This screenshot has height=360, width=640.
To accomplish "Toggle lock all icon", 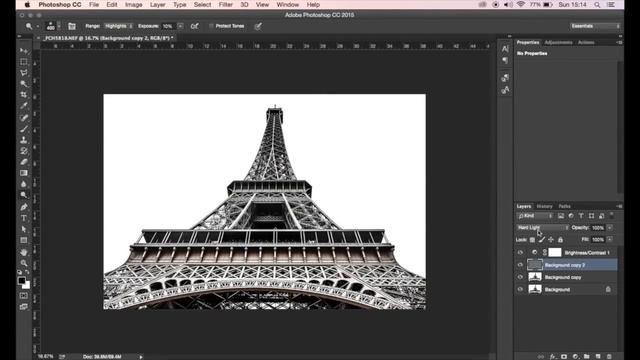I will [560, 240].
